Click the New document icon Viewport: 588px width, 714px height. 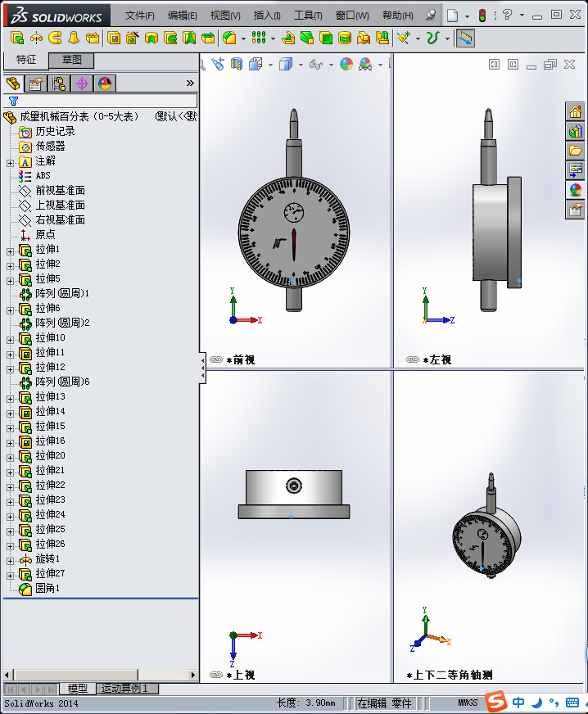[452, 16]
